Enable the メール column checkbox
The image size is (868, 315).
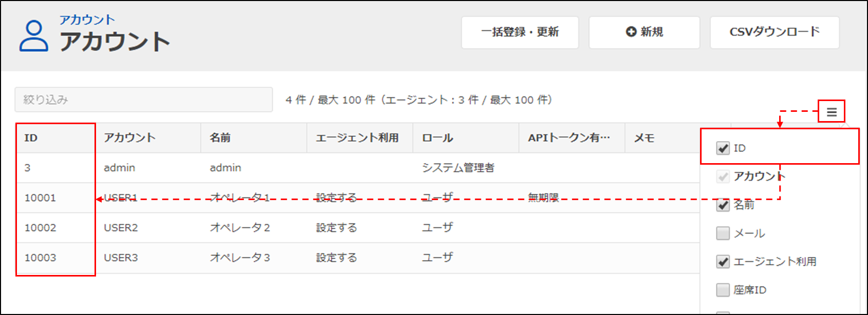723,233
